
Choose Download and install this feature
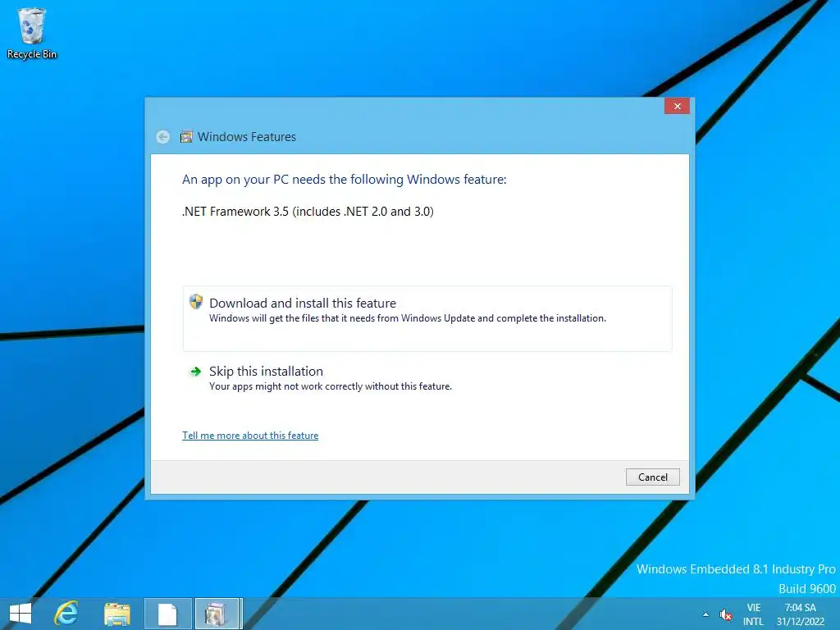427,318
